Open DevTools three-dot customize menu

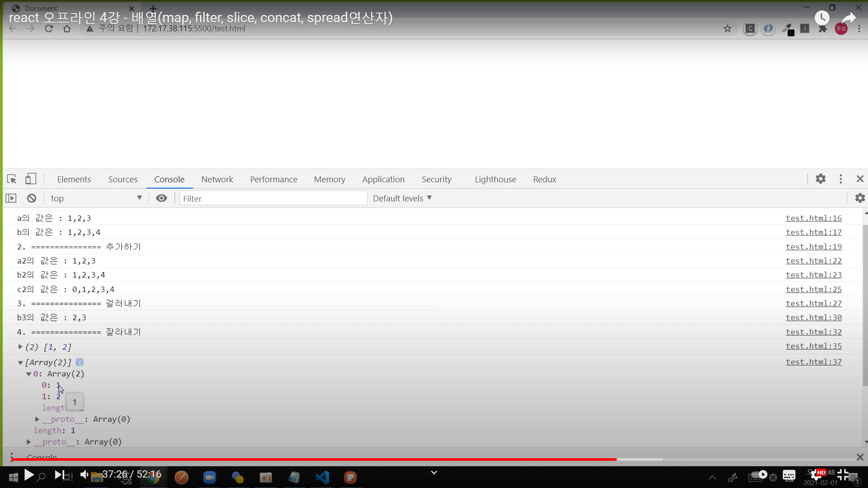pyautogui.click(x=841, y=179)
